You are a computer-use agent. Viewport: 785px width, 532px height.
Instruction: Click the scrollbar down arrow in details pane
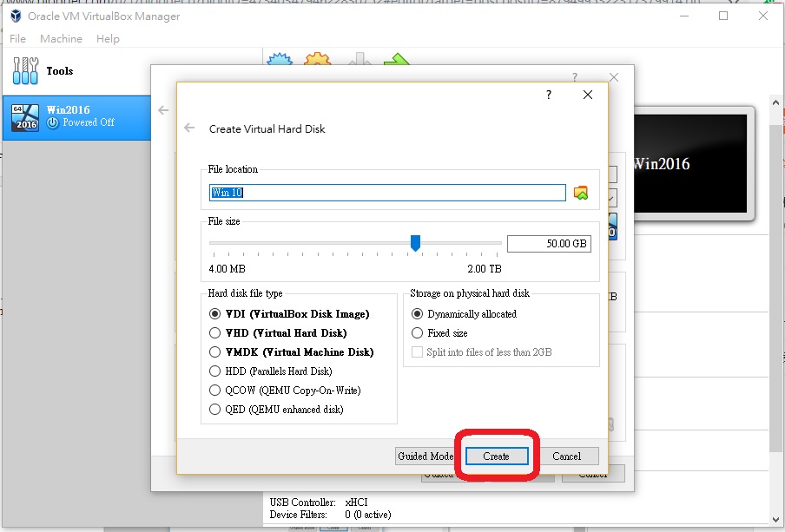(x=775, y=520)
